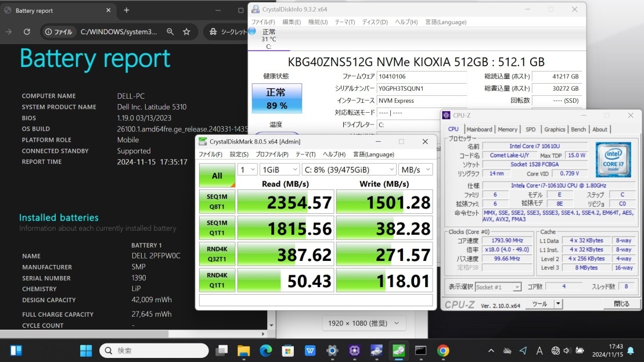Switch to CrystalDiskInfo via its taskbar icon

377,350
